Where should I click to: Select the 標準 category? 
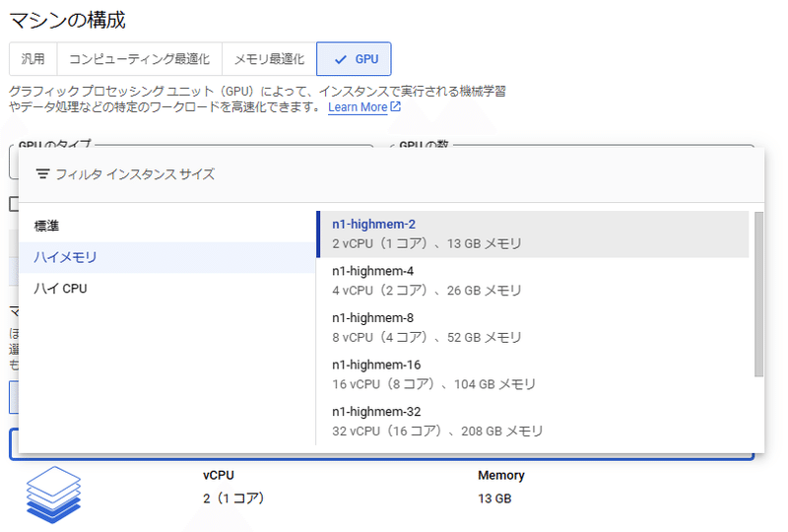pyautogui.click(x=167, y=227)
